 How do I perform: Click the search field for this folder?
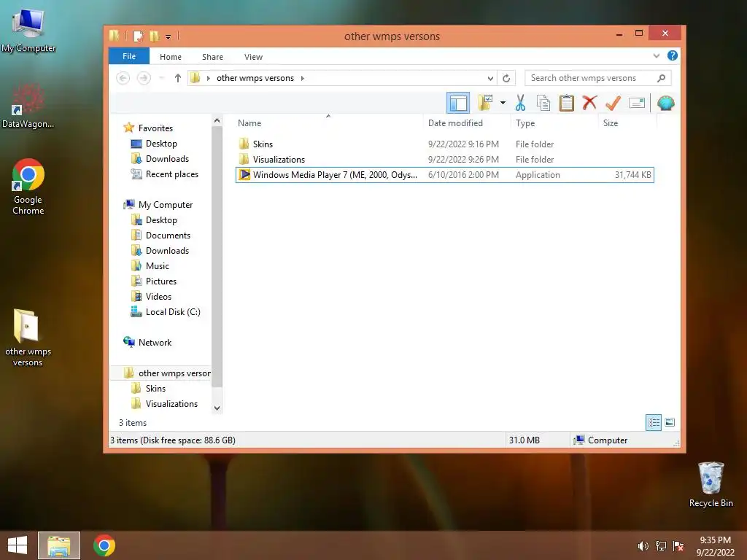pyautogui.click(x=598, y=77)
